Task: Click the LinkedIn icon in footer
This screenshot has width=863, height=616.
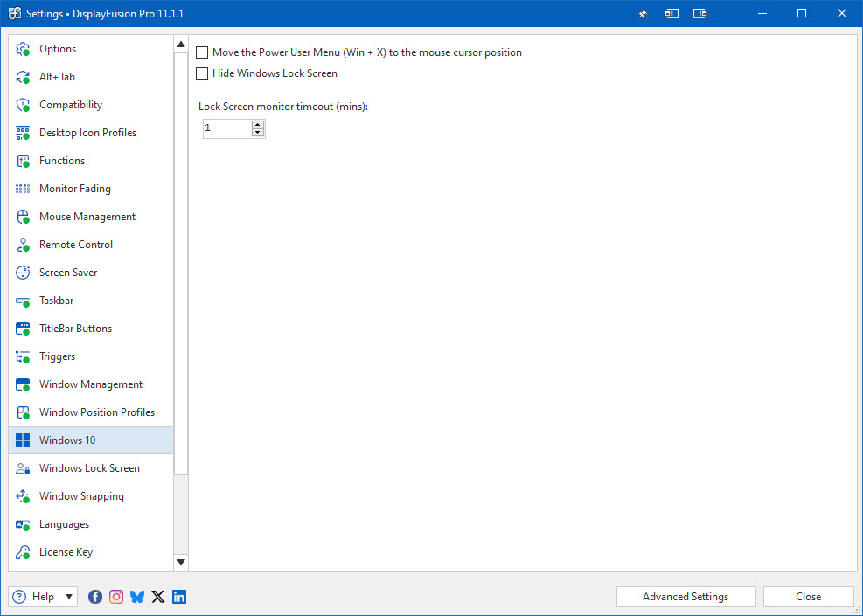Action: pos(179,597)
